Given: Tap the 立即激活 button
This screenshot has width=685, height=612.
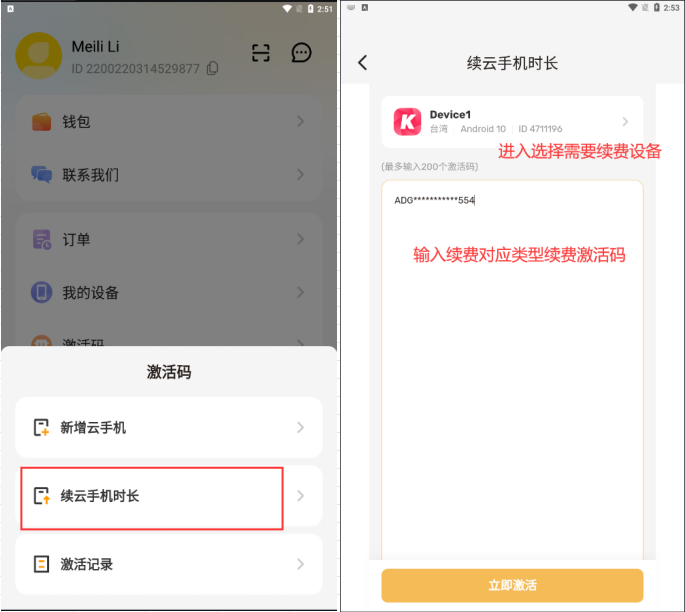Looking at the screenshot, I should (x=512, y=585).
